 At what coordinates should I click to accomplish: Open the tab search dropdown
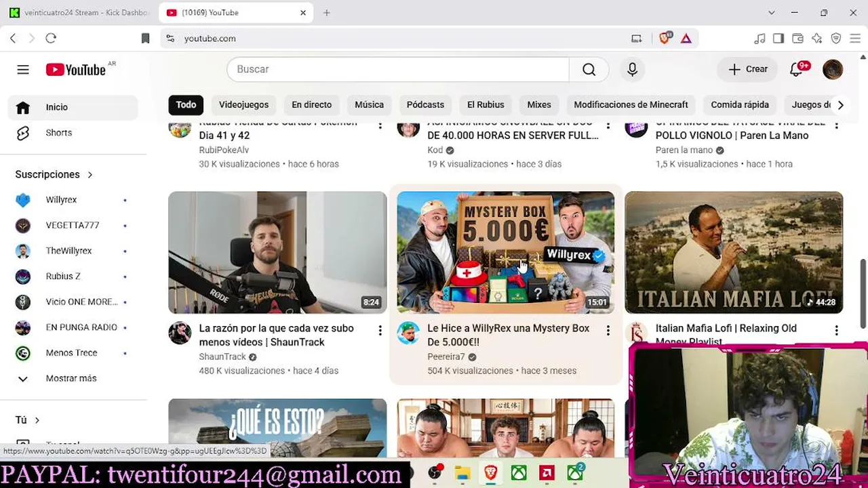tap(771, 13)
